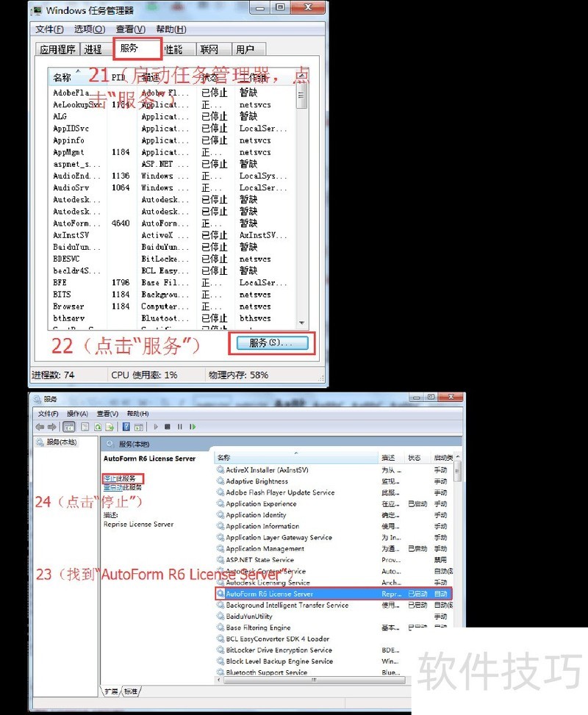This screenshot has height=715, width=588.
Task: Click gear icon of ASP.NET State Service
Action: pos(220,559)
